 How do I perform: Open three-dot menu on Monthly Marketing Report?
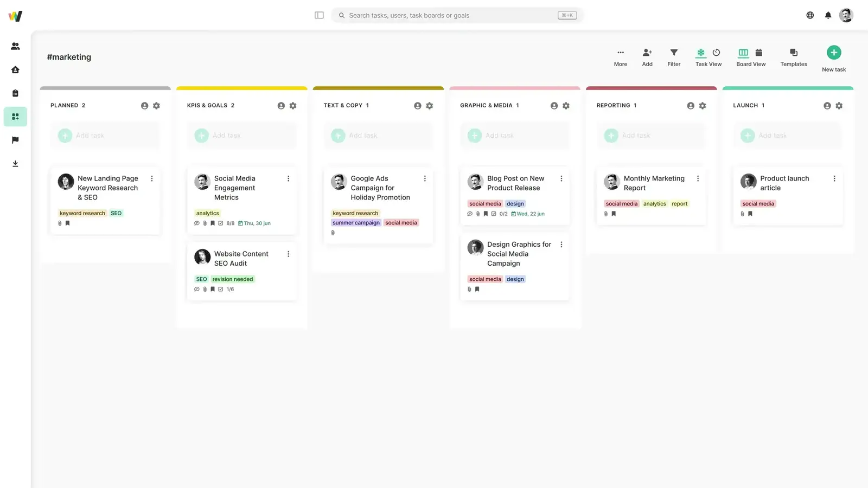(x=698, y=178)
